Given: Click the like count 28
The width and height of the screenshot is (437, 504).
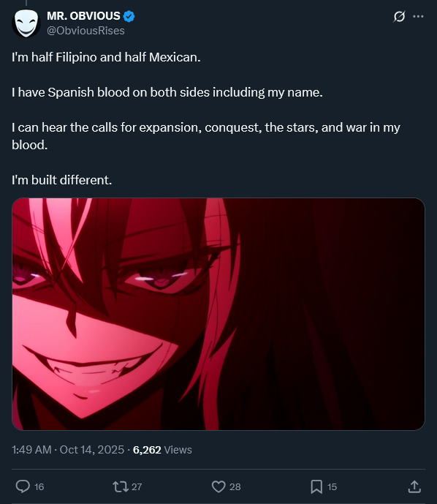Looking at the screenshot, I should pos(235,486).
